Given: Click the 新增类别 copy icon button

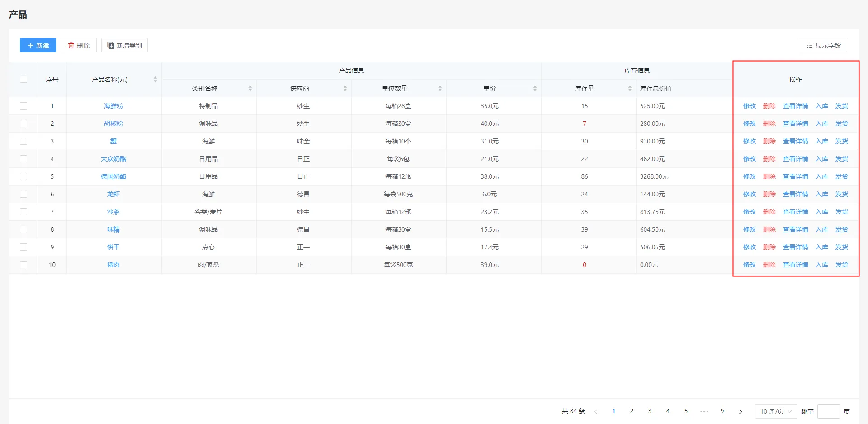Looking at the screenshot, I should pyautogui.click(x=124, y=45).
